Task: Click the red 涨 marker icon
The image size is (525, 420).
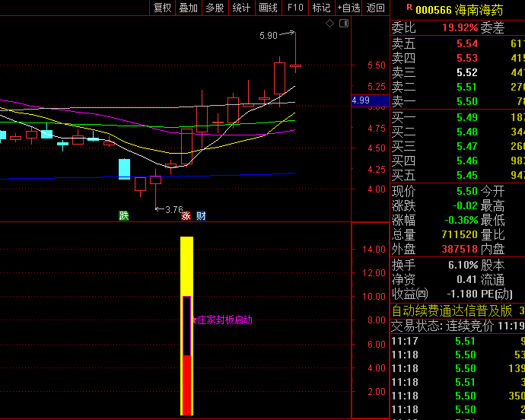Action: click(186, 215)
